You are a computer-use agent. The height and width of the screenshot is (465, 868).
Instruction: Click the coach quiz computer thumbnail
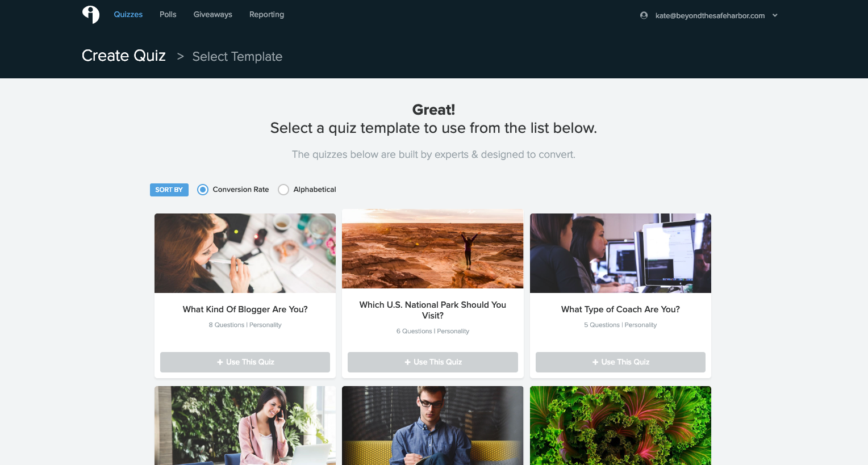tap(620, 253)
